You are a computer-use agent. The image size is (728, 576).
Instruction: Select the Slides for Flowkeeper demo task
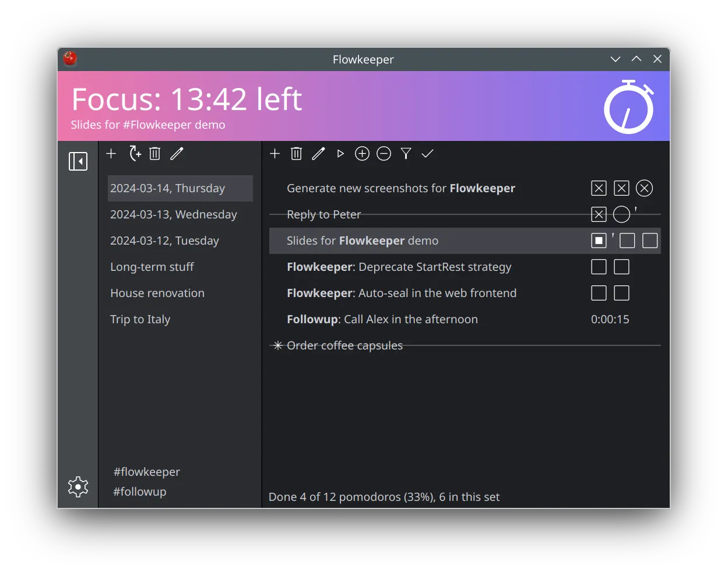tap(465, 241)
